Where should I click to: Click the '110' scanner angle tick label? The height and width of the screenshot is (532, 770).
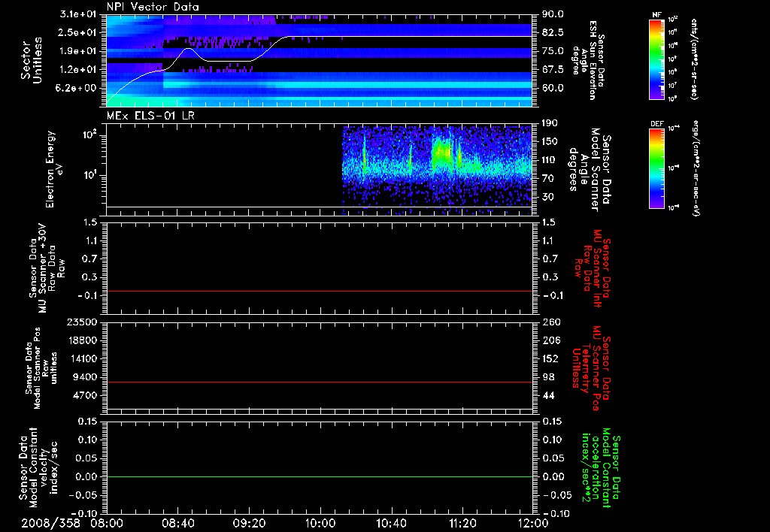(550, 160)
